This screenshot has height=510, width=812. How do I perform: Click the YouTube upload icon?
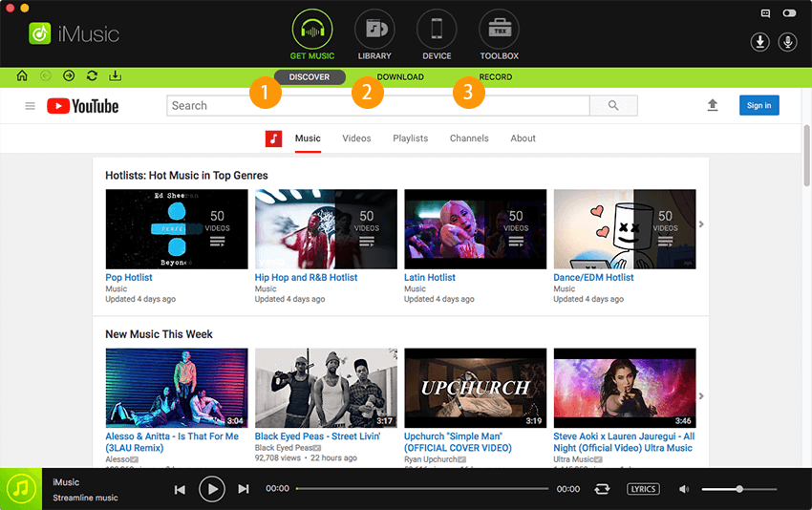(713, 105)
